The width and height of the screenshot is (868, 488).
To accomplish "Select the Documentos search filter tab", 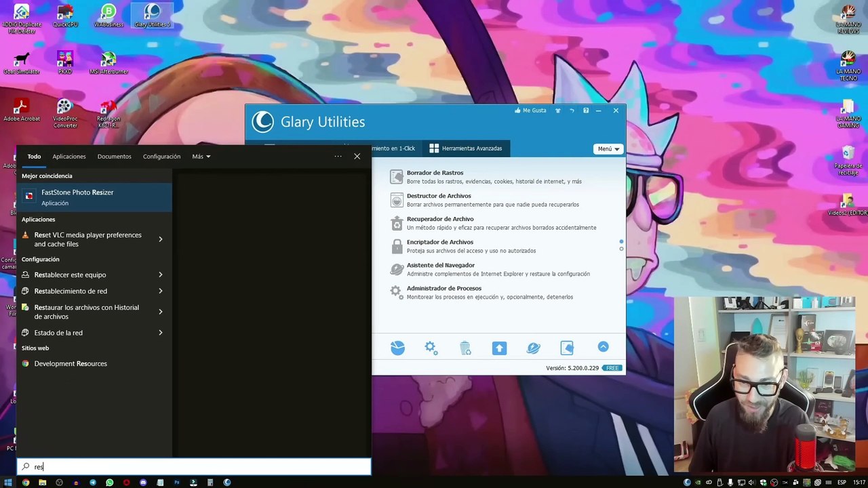I will click(x=114, y=157).
